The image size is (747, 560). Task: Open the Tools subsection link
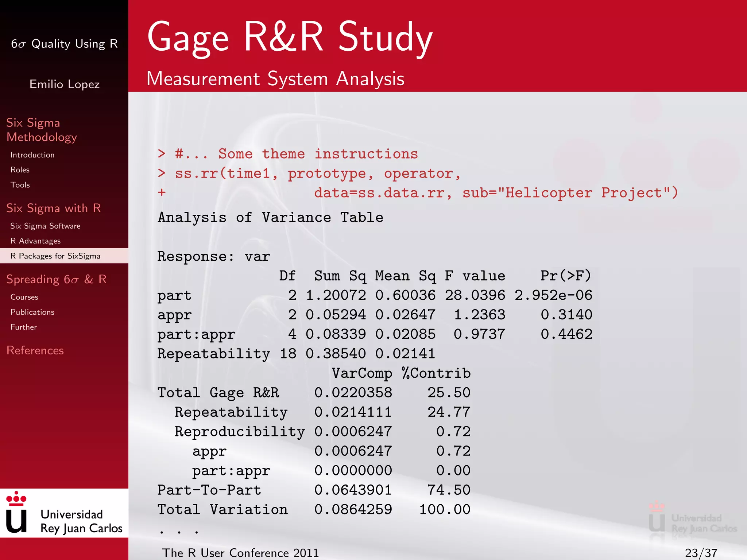pyautogui.click(x=20, y=185)
